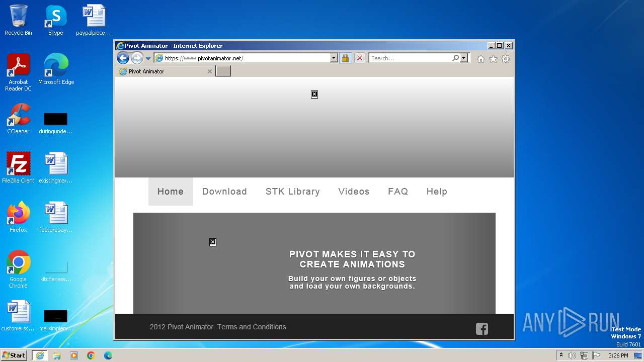The image size is (644, 362).
Task: Click the 3:26 PM taskbar clock
Action: [x=618, y=355]
